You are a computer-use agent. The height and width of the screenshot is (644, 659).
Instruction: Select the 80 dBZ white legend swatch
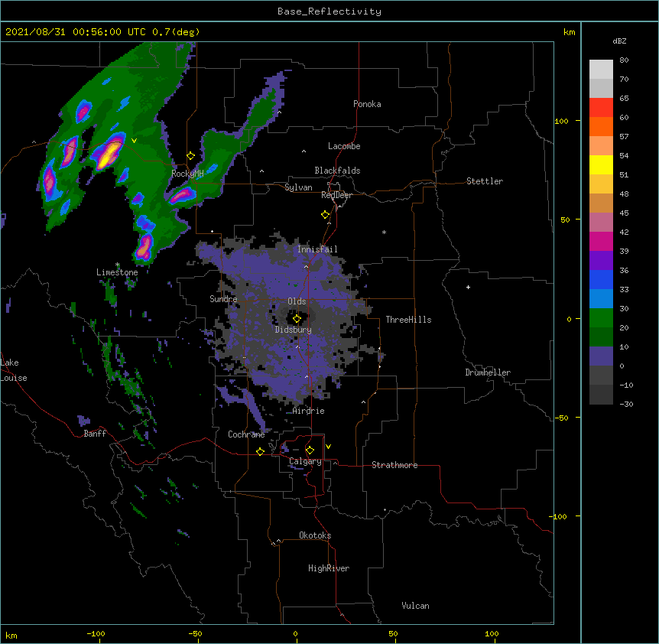601,70
